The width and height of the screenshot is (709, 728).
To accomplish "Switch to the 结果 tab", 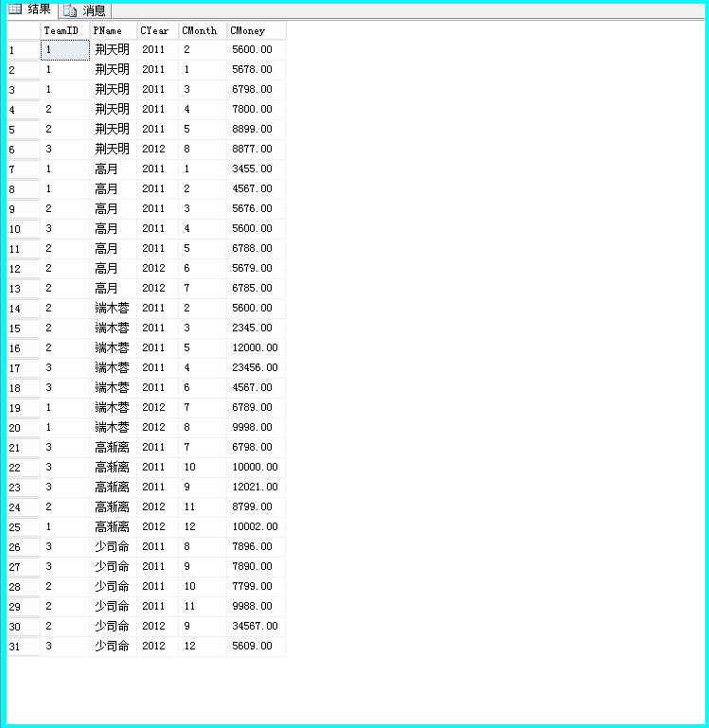I will pos(31,9).
